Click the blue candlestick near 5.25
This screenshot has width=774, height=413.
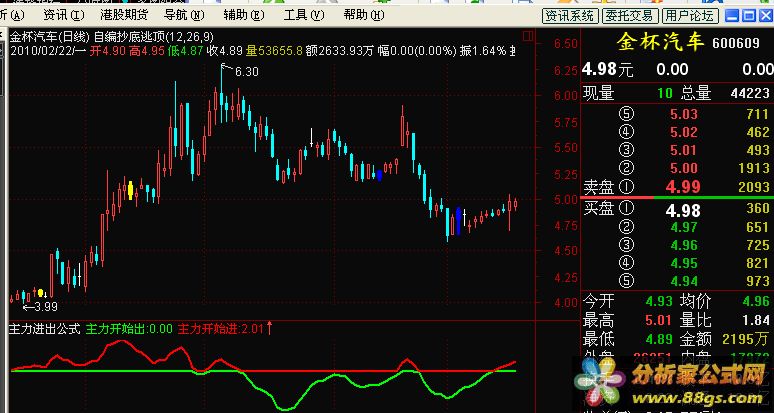(x=379, y=175)
